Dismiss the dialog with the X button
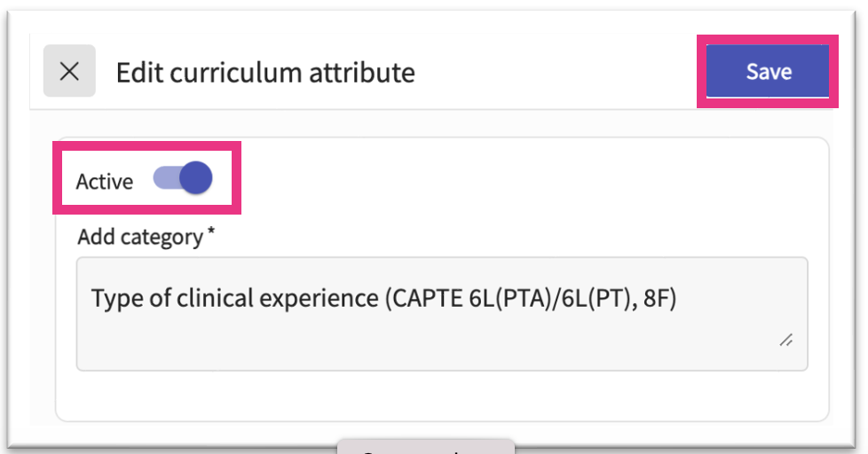 [69, 71]
